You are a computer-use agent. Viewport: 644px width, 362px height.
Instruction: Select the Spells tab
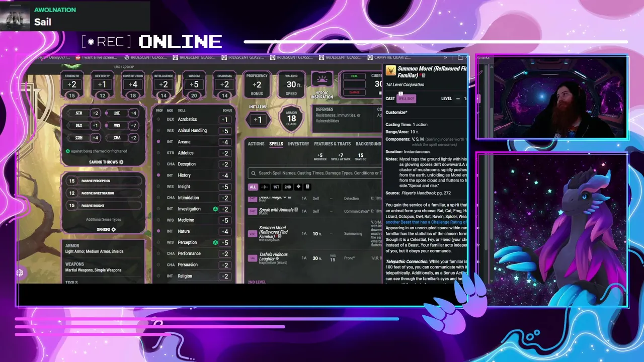[x=276, y=144]
